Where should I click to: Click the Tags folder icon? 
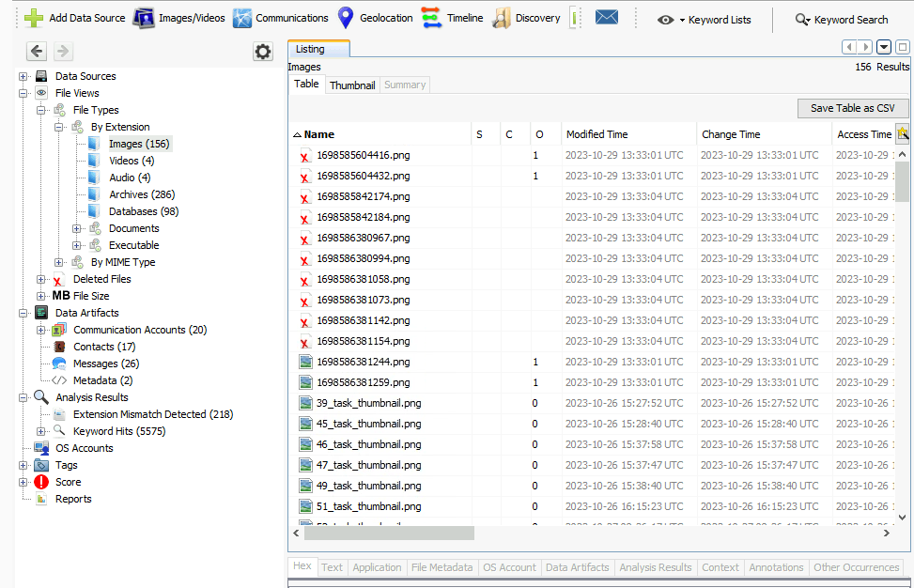coord(41,465)
